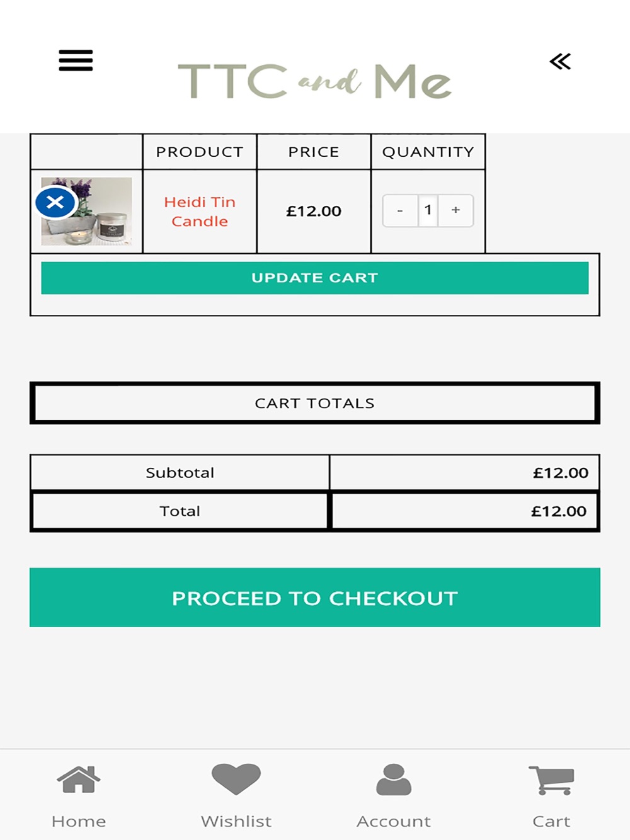Image resolution: width=630 pixels, height=840 pixels.
Task: Click the candle product thumbnail
Action: click(x=86, y=212)
